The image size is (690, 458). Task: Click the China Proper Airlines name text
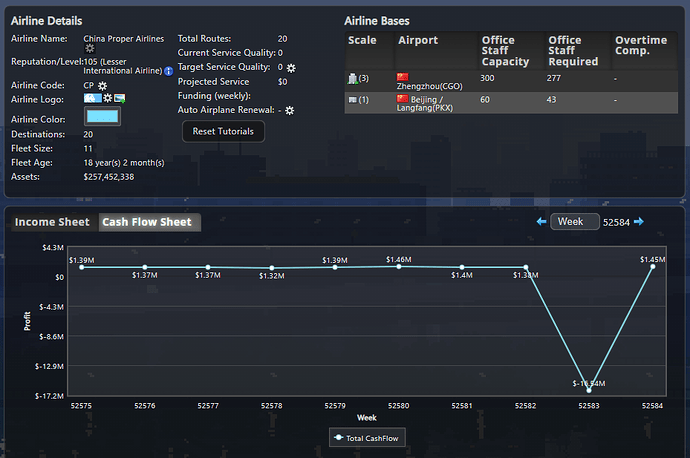pyautogui.click(x=124, y=39)
